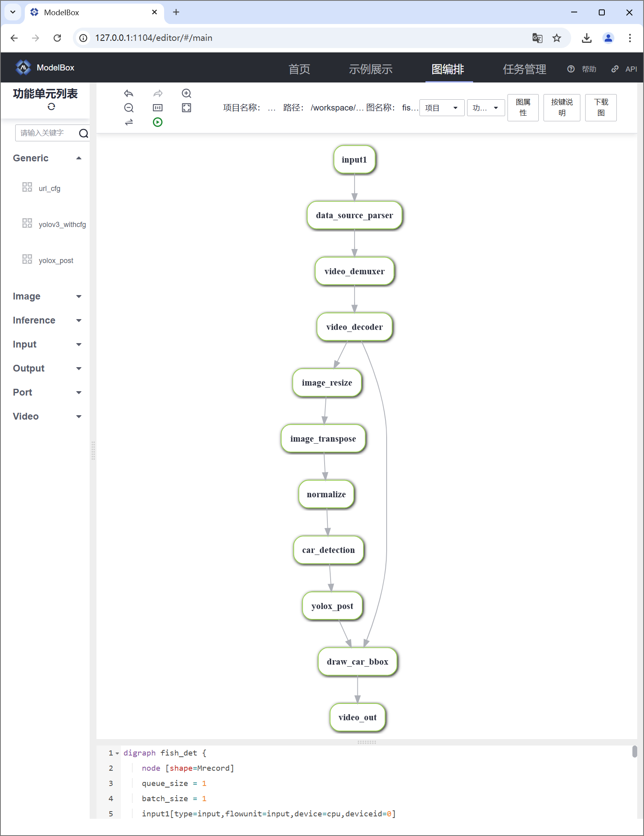Screen dimensions: 644x836
Task: Click the reset zoom 1:1 icon
Action: (x=158, y=108)
